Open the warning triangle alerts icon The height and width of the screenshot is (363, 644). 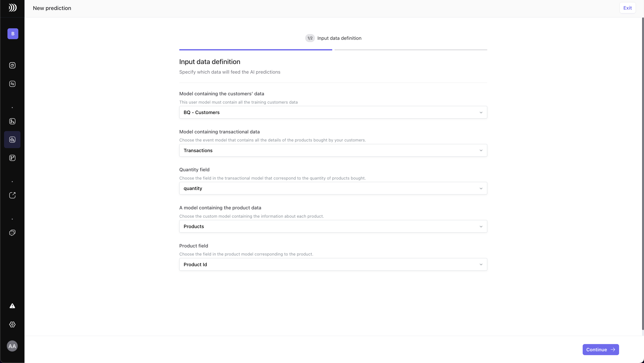(x=12, y=306)
